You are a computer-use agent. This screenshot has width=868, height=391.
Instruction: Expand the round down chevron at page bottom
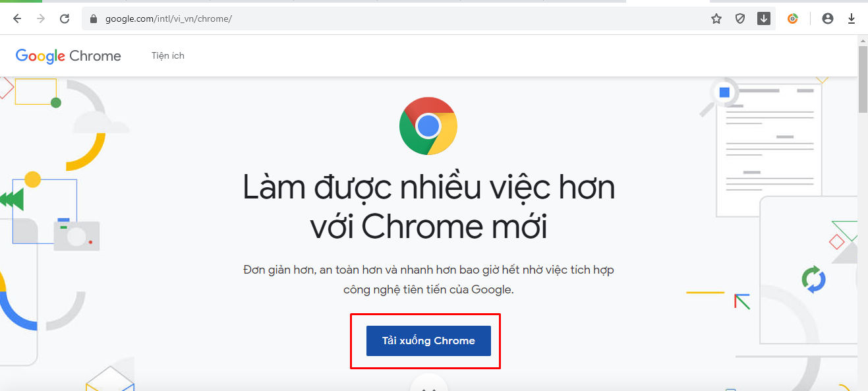(x=428, y=384)
